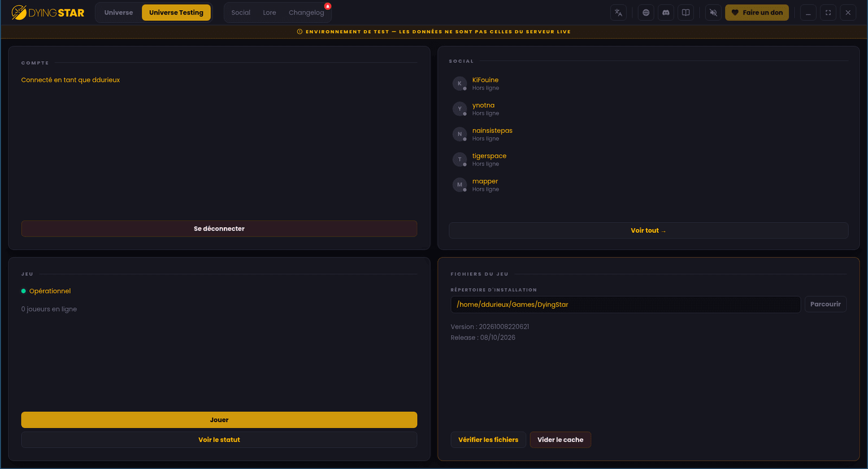This screenshot has height=469, width=868.
Task: Launch the game with Jouer
Action: point(219,420)
